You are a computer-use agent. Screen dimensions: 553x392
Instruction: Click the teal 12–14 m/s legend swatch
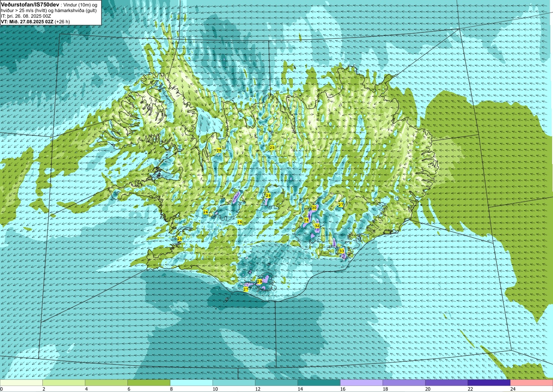276,383
